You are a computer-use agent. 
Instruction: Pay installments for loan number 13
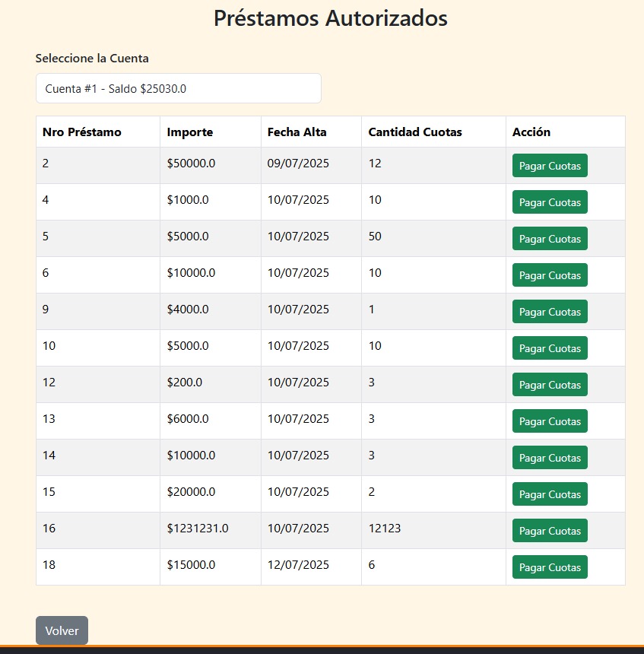[x=550, y=421]
